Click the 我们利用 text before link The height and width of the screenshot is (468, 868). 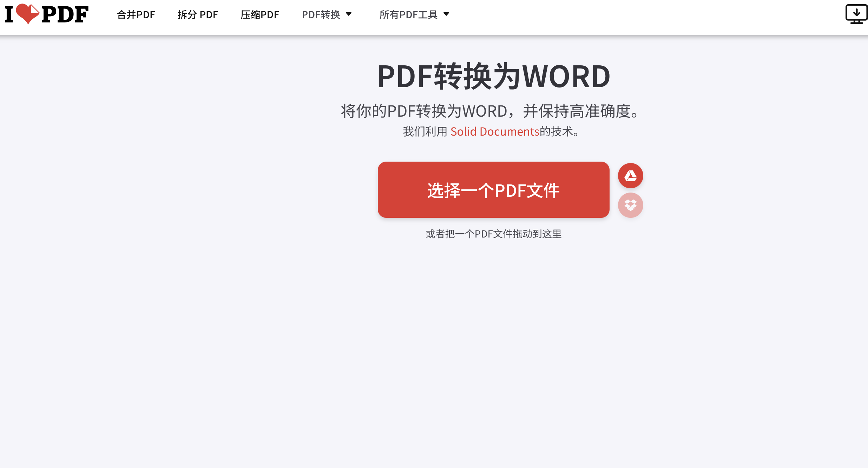point(425,131)
